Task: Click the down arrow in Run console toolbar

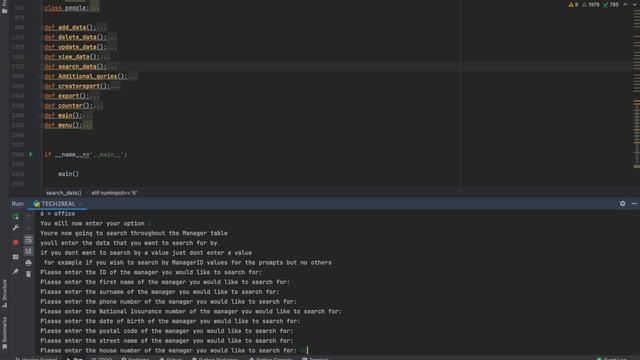Action: coord(28,228)
